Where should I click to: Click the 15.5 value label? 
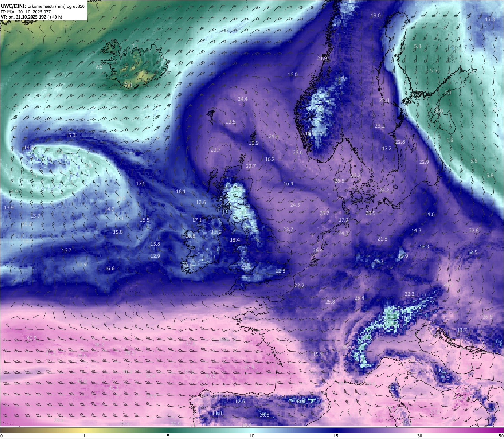(145, 220)
